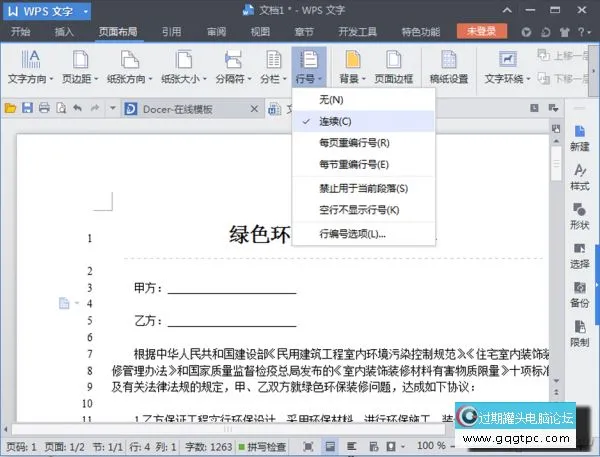This screenshot has width=600, height=457.
Task: Click the 行号 line numbers icon
Action: pos(309,60)
